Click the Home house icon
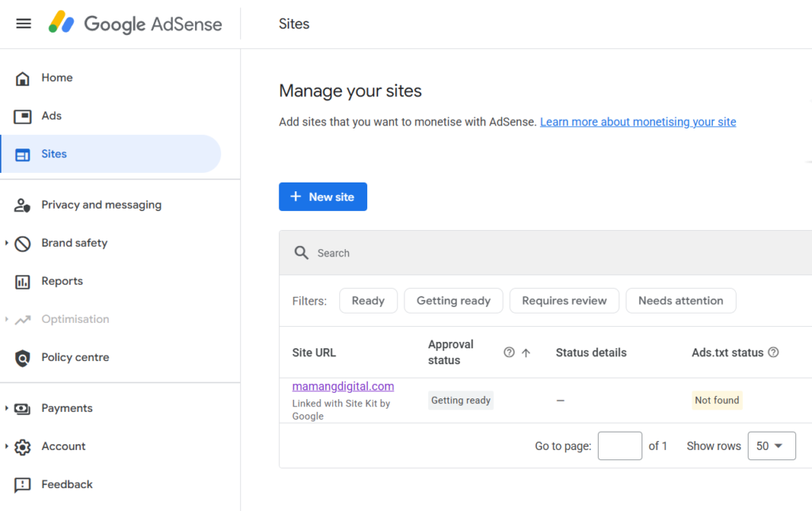Screen dimensions: 812x511 pos(22,79)
